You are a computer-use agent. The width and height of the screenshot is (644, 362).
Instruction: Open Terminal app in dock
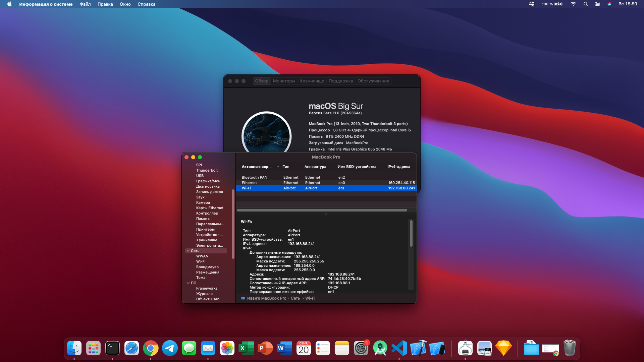click(x=112, y=349)
